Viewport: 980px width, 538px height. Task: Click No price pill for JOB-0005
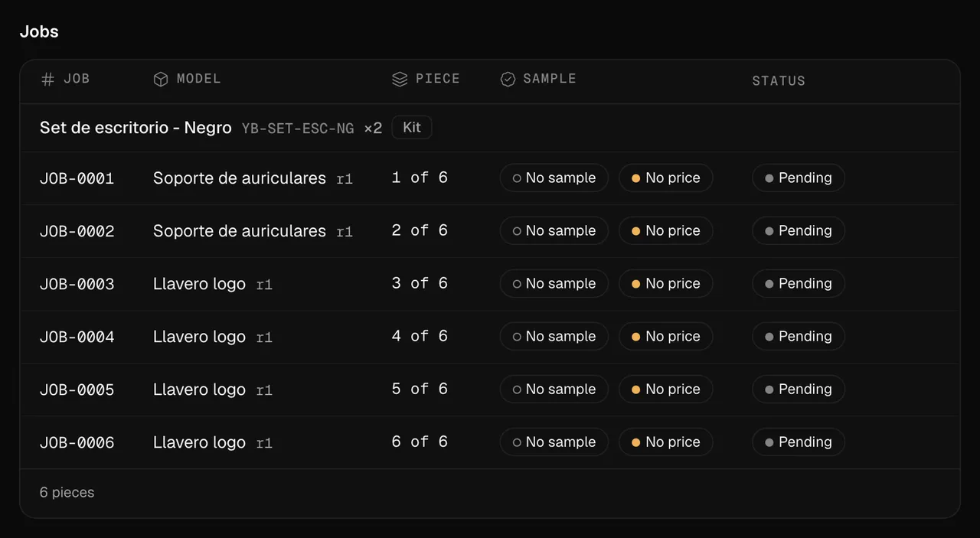[666, 389]
